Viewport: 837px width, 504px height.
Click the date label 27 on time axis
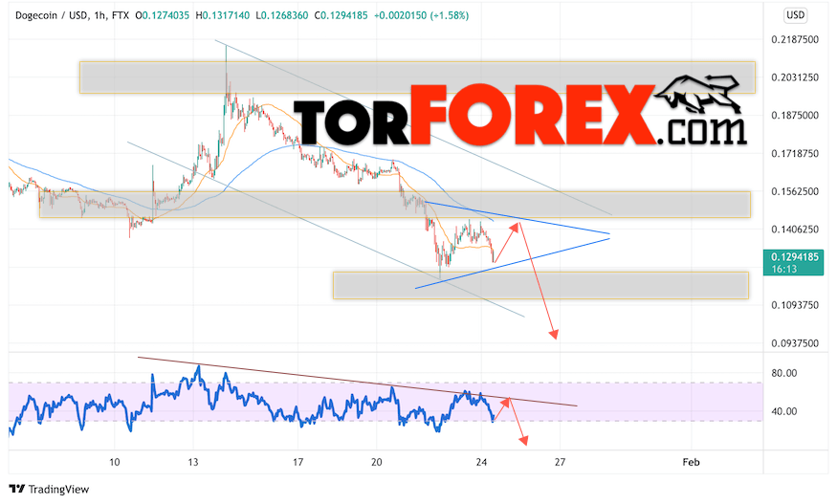point(560,462)
